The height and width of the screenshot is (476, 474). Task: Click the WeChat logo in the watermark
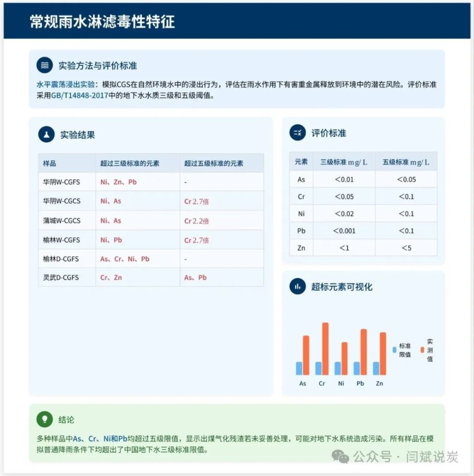click(340, 457)
